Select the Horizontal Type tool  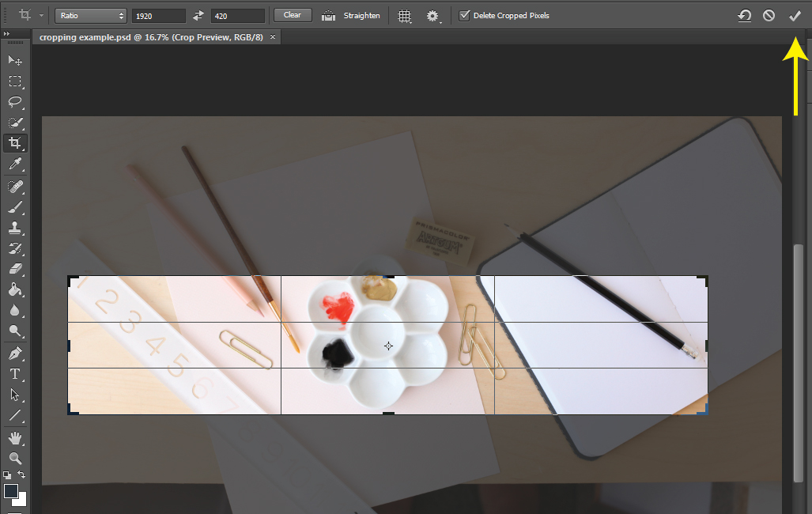(15, 373)
